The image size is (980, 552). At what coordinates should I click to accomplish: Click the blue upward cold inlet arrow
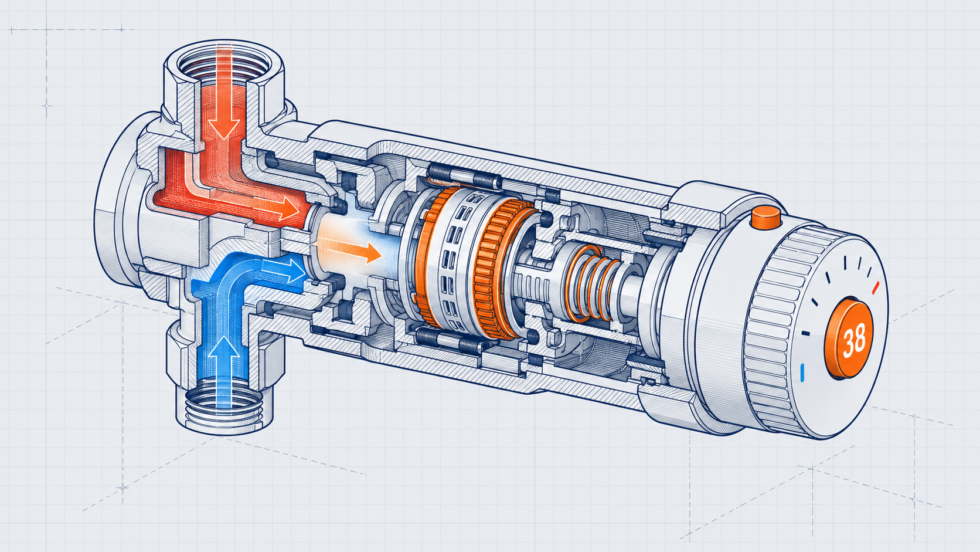[224, 371]
